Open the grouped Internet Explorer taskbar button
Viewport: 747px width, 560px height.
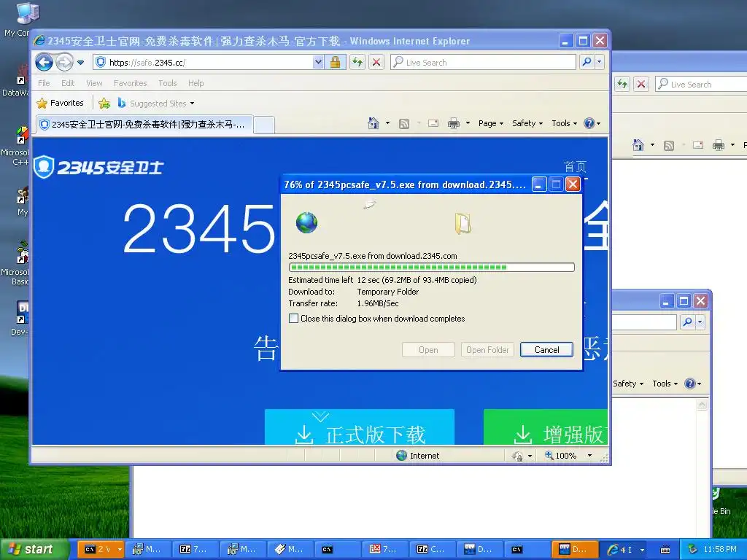(625, 550)
